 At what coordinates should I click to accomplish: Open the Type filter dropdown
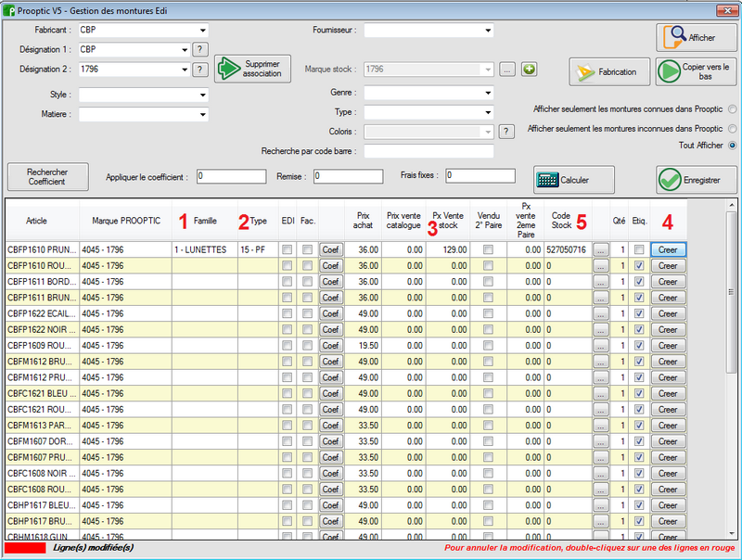click(488, 112)
